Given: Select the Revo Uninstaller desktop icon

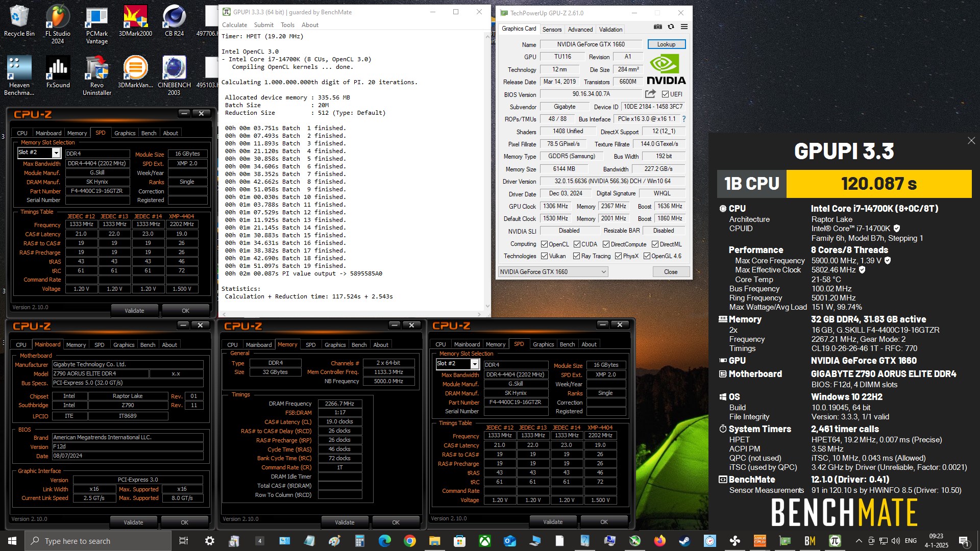Looking at the screenshot, I should point(96,76).
